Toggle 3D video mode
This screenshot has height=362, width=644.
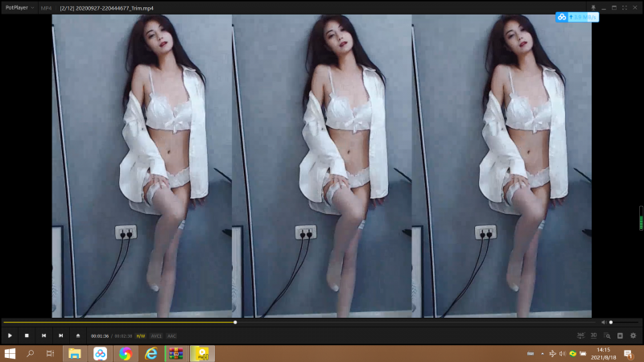[x=594, y=335]
